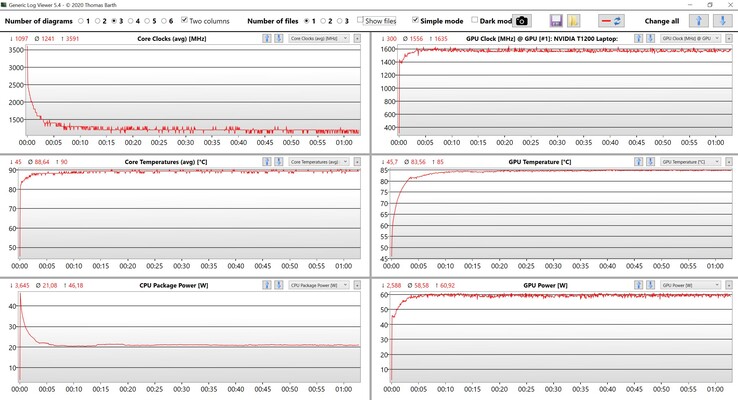738x400 pixels.
Task: Click the GPU Clock average value 1556
Action: [x=416, y=39]
